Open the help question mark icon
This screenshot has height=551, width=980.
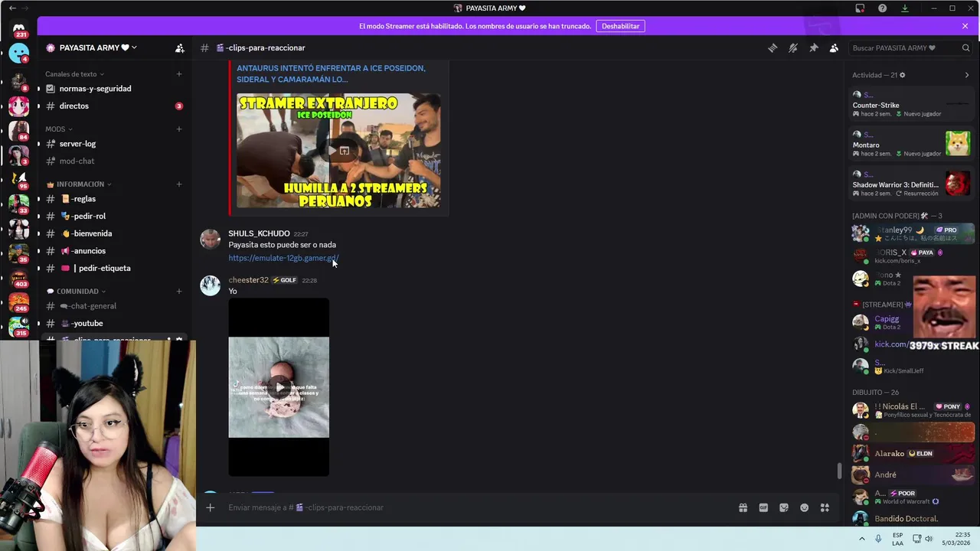[882, 8]
